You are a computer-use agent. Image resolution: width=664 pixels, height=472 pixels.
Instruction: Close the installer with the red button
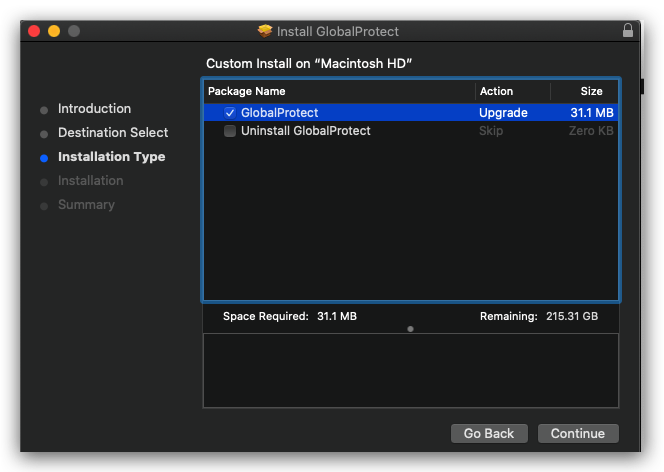coord(34,31)
